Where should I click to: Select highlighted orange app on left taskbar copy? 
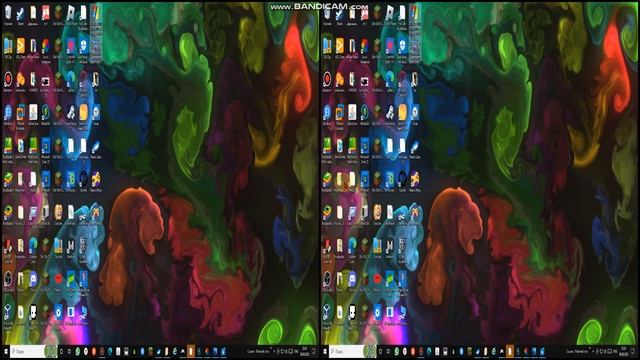(x=191, y=351)
